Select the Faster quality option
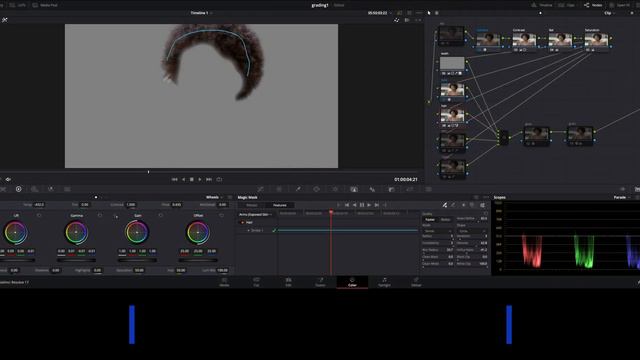640x360 pixels. pos(430,220)
